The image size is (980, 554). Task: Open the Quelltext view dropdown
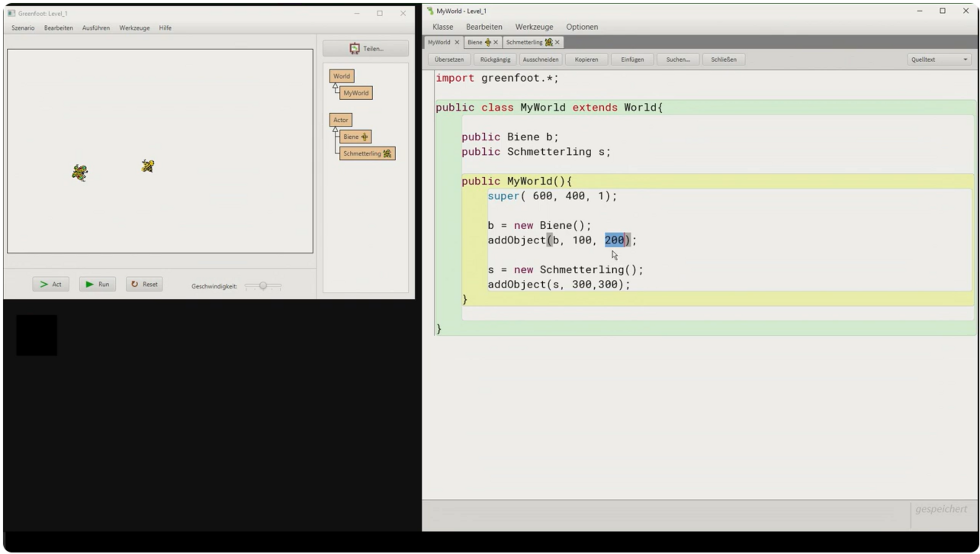[939, 60]
